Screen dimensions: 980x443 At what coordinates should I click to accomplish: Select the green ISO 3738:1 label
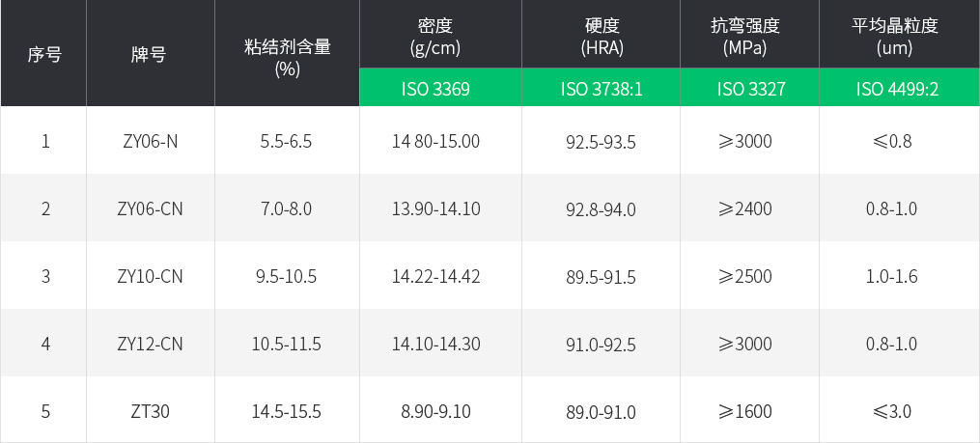point(601,90)
